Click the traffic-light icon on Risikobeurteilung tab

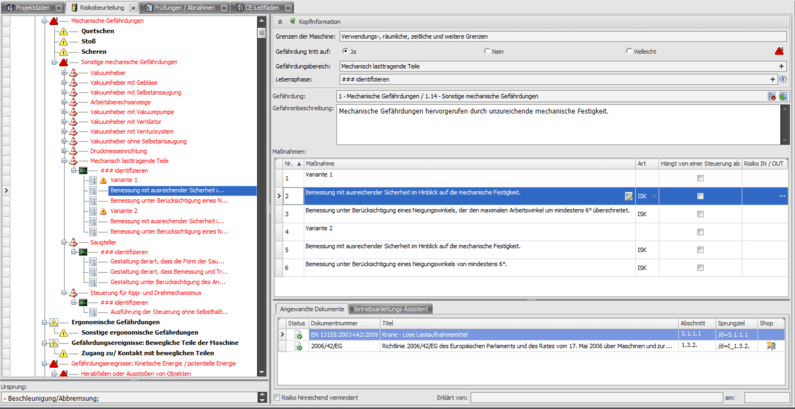(x=74, y=8)
